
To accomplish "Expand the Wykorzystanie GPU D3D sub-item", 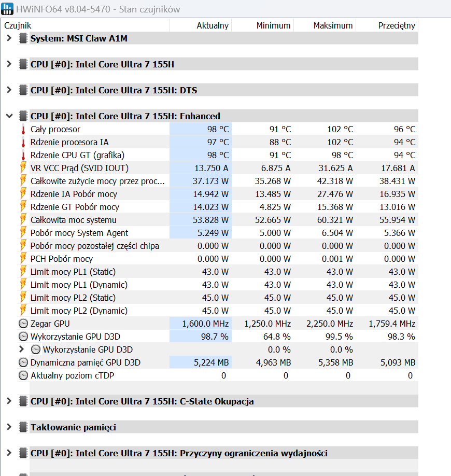I will pyautogui.click(x=21, y=349).
